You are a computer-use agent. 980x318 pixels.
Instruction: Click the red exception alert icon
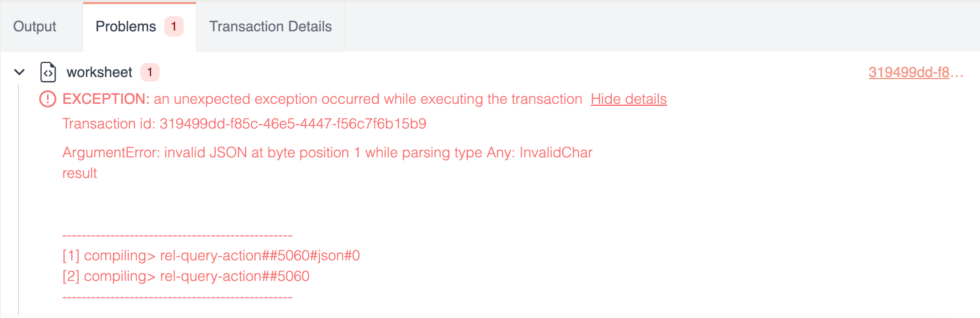pyautogui.click(x=48, y=99)
